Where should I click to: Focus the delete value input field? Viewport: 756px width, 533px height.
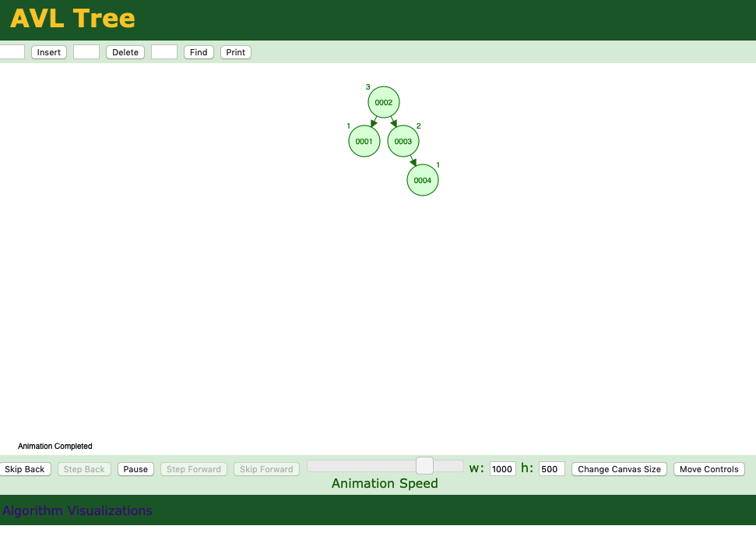86,52
